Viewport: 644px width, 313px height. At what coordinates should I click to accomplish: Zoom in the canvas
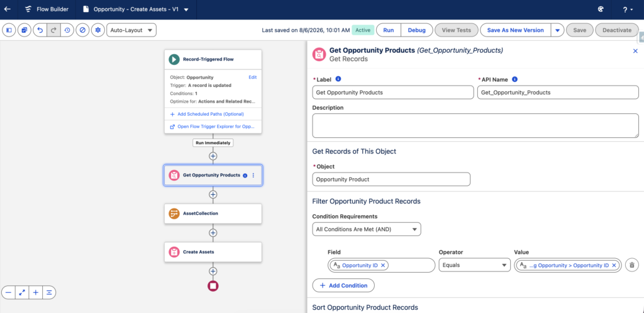(x=36, y=292)
